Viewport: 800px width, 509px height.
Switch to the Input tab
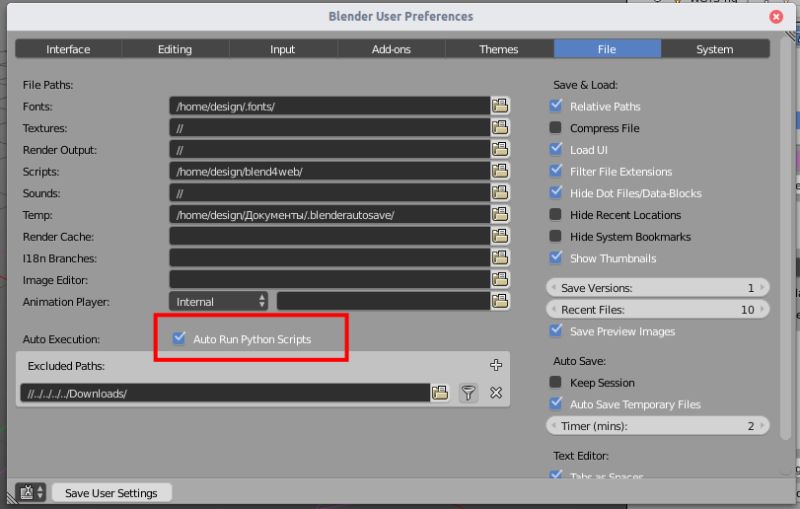[x=283, y=49]
